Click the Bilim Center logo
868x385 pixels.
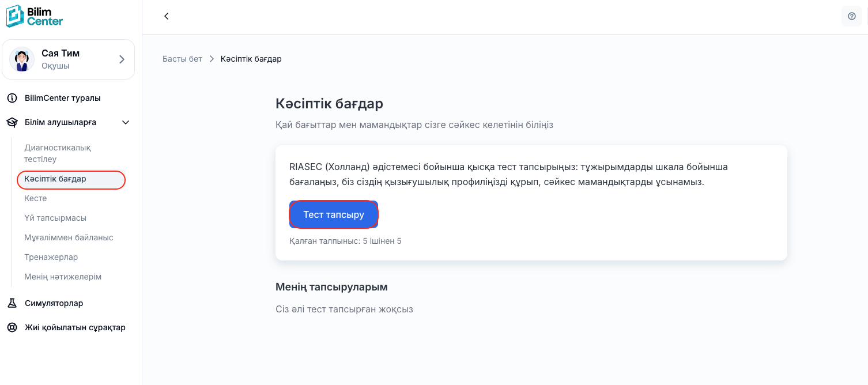(35, 16)
